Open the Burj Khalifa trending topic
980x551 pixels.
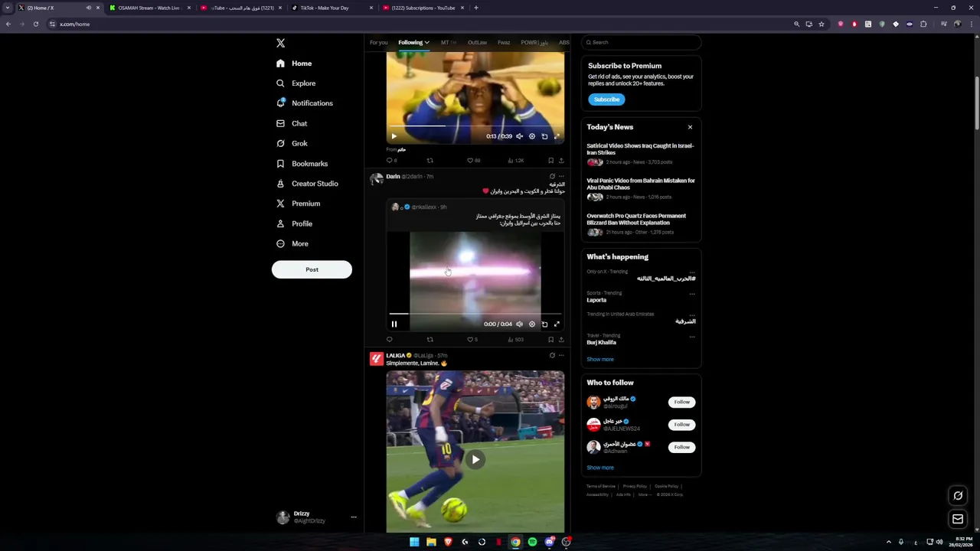click(x=601, y=343)
